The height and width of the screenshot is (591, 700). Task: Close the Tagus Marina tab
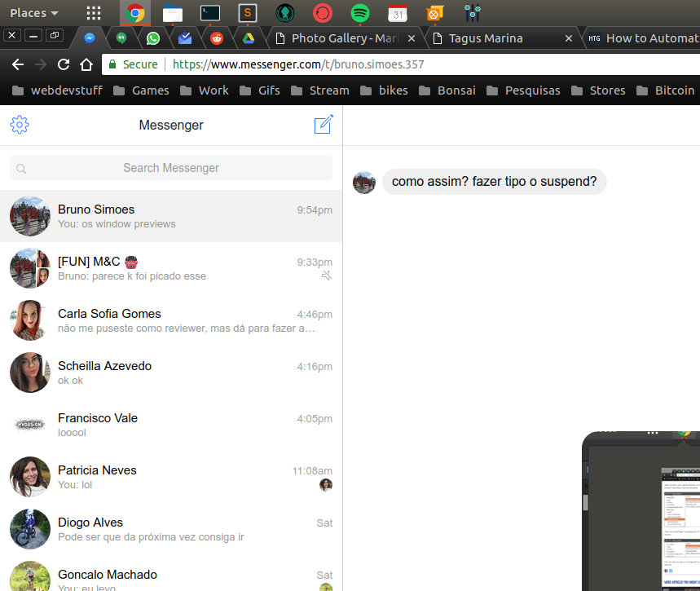click(x=569, y=38)
